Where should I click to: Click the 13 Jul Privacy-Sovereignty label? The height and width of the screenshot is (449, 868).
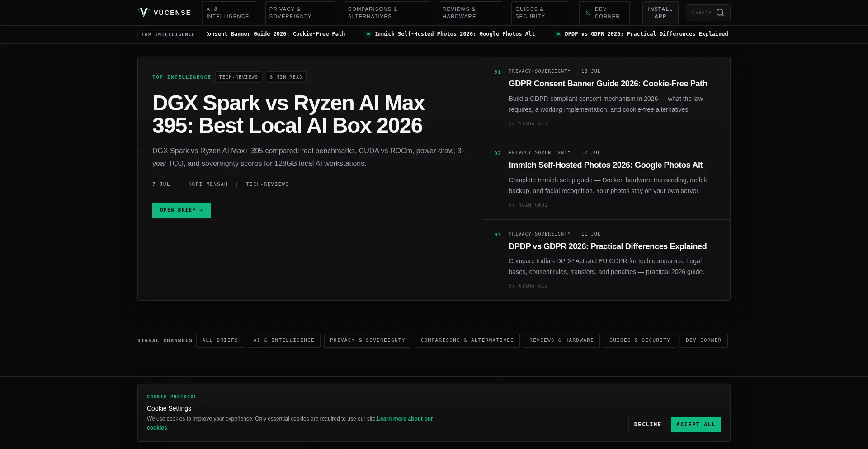point(554,71)
